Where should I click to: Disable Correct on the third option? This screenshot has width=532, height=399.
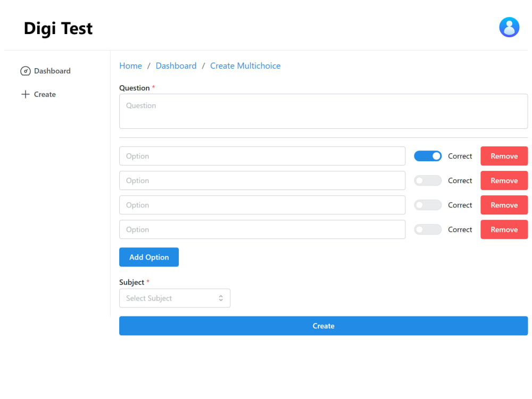tap(428, 205)
